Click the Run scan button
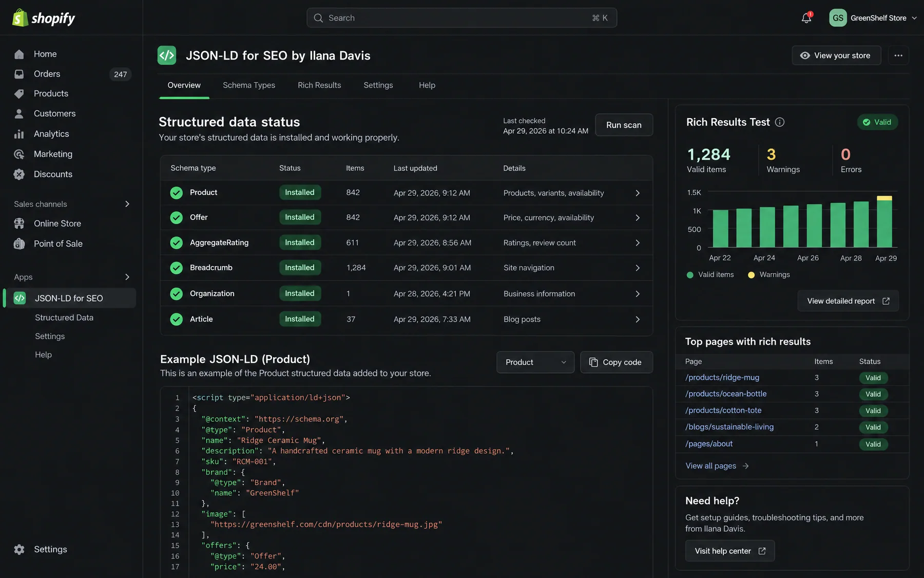This screenshot has height=578, width=924. tap(624, 125)
